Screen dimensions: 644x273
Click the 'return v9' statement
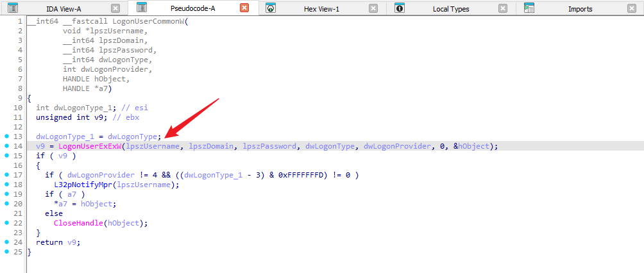pyautogui.click(x=58, y=242)
